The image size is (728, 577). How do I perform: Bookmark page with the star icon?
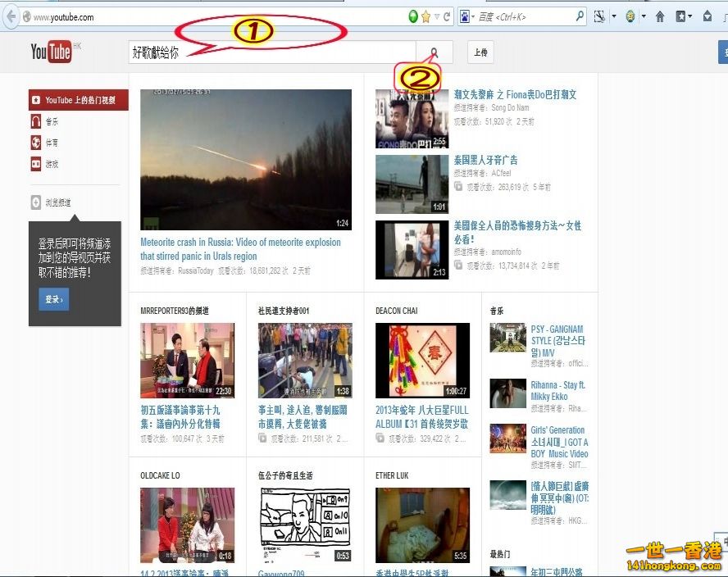[425, 16]
